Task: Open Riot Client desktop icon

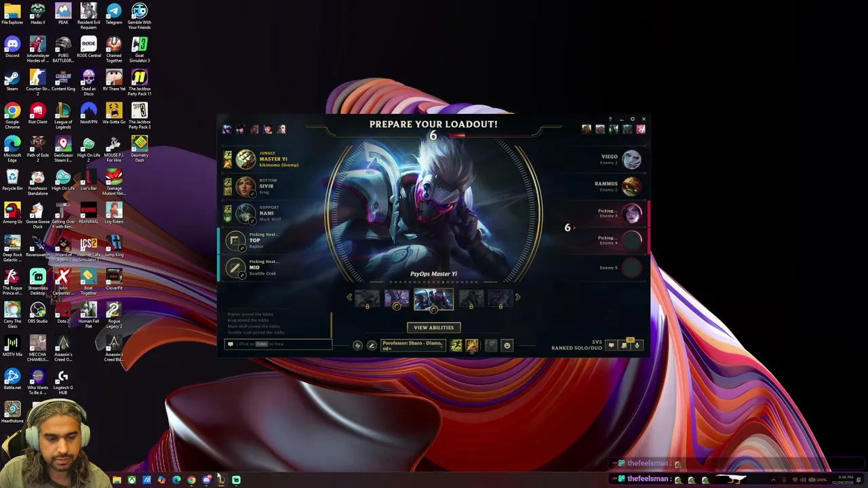Action: point(37,113)
